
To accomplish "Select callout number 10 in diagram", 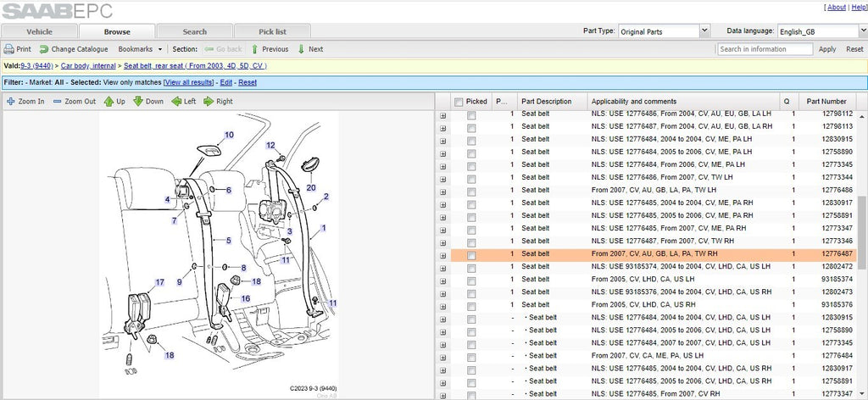I will pyautogui.click(x=229, y=135).
